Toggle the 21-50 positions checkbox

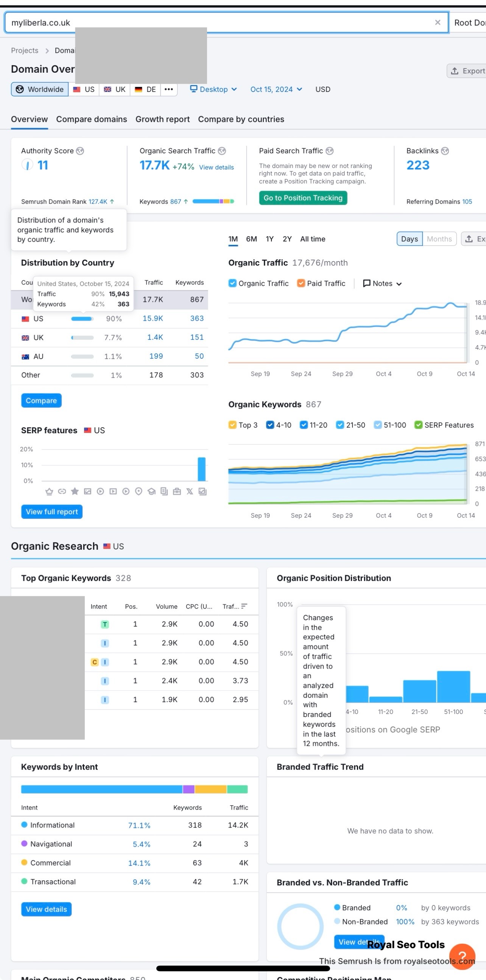[x=340, y=425]
